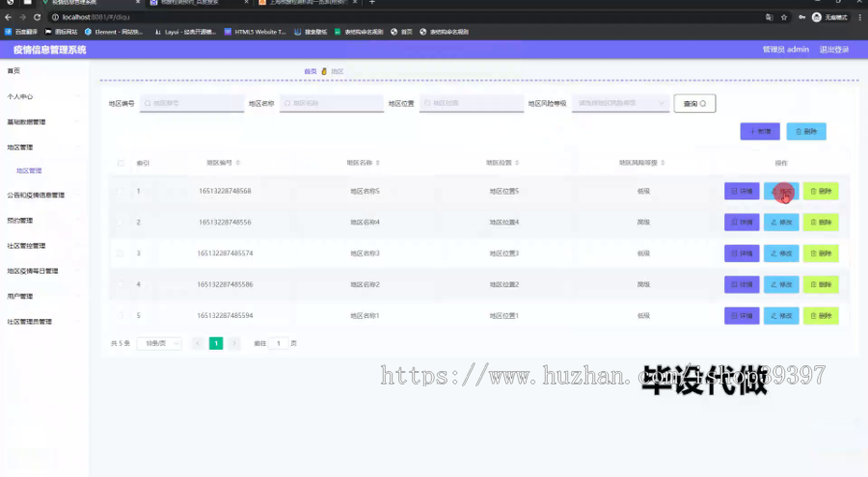Sort by 地区位置 column header arrows
Image resolution: width=868 pixels, height=477 pixels.
click(x=517, y=163)
